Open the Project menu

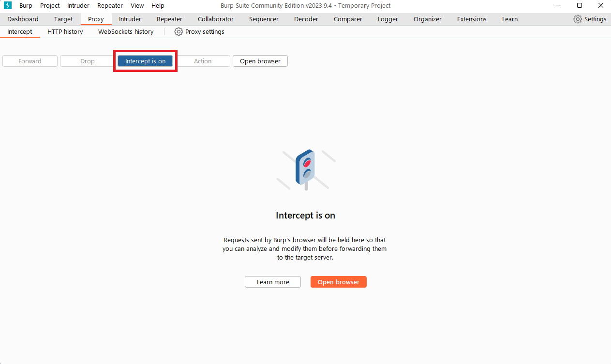50,6
